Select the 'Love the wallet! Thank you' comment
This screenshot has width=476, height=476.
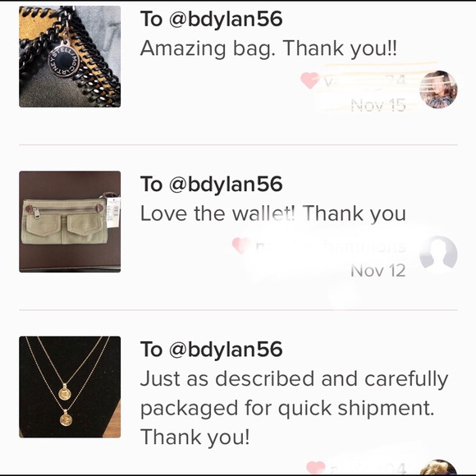coord(273,213)
